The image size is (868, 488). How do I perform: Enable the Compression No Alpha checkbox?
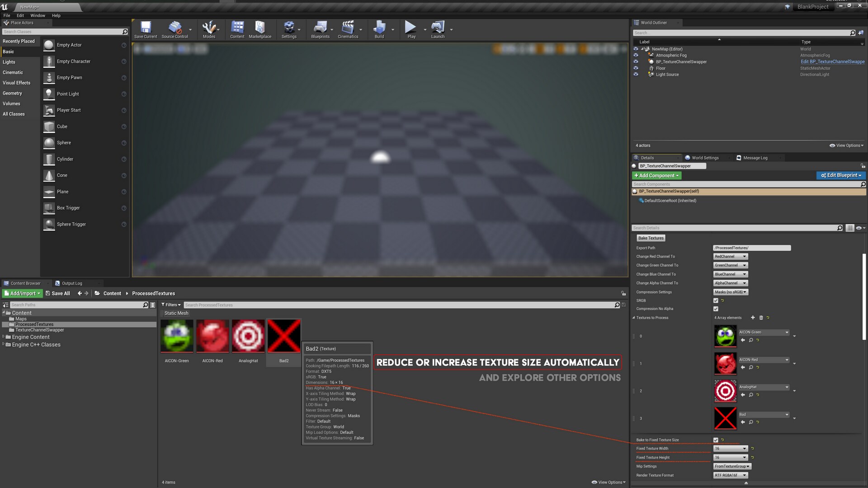(716, 309)
